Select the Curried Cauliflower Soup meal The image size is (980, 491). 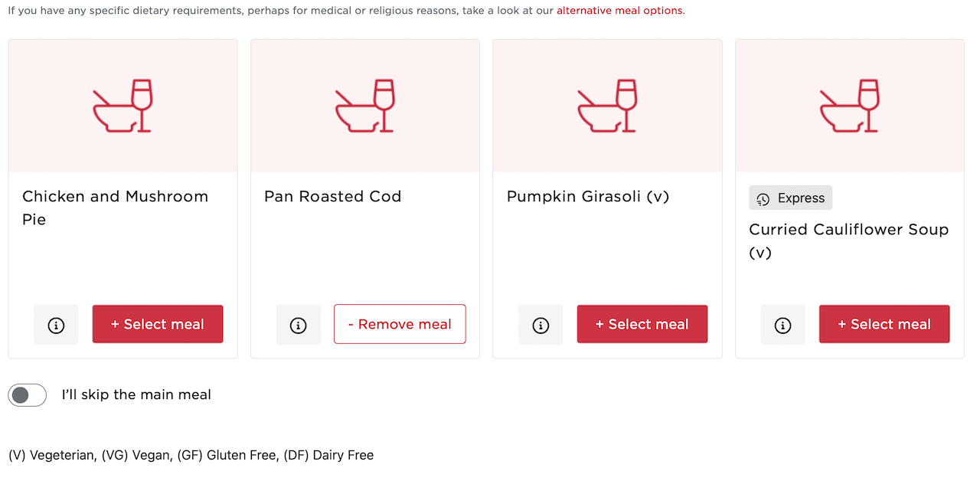coord(884,324)
